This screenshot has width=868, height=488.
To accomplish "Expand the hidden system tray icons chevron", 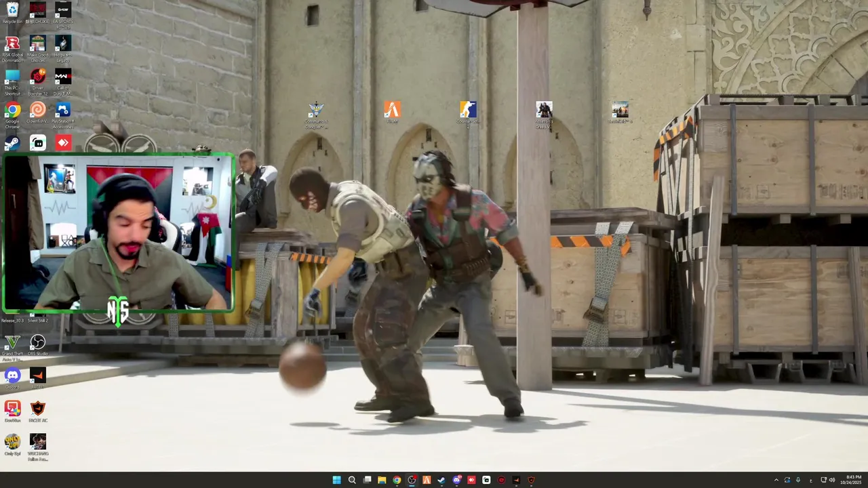I will (776, 480).
